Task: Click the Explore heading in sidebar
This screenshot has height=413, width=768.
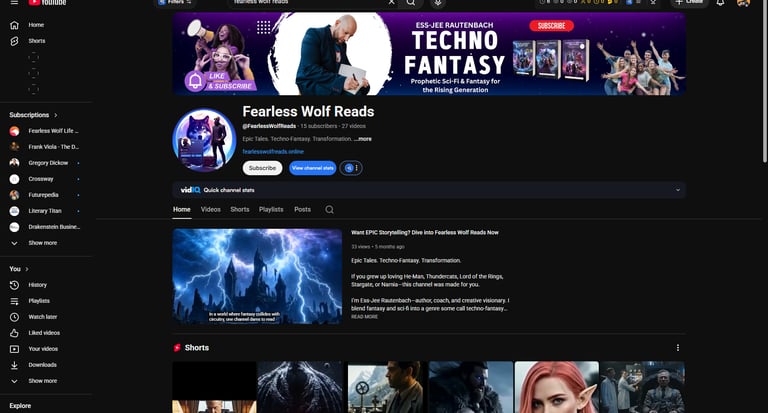Action: [20, 406]
